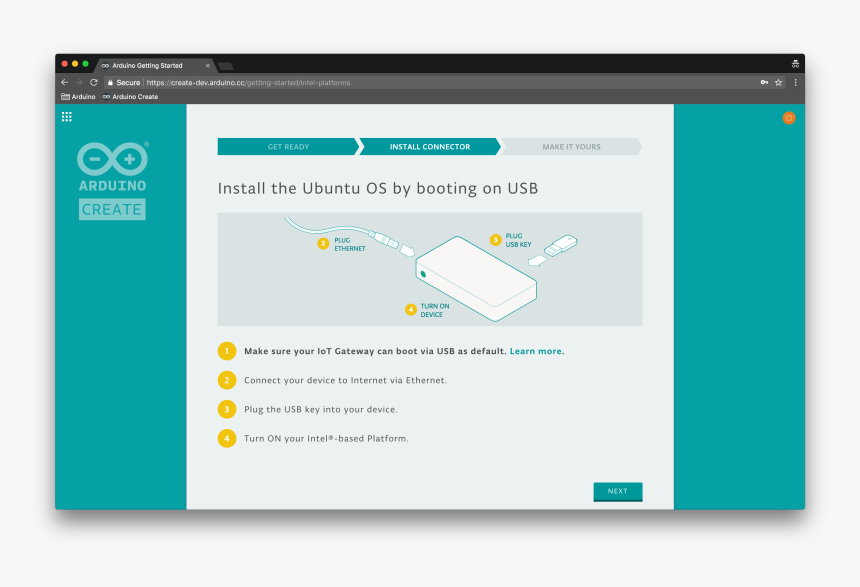Click the Secure padlock indicator
The image size is (860, 587).
[x=123, y=83]
